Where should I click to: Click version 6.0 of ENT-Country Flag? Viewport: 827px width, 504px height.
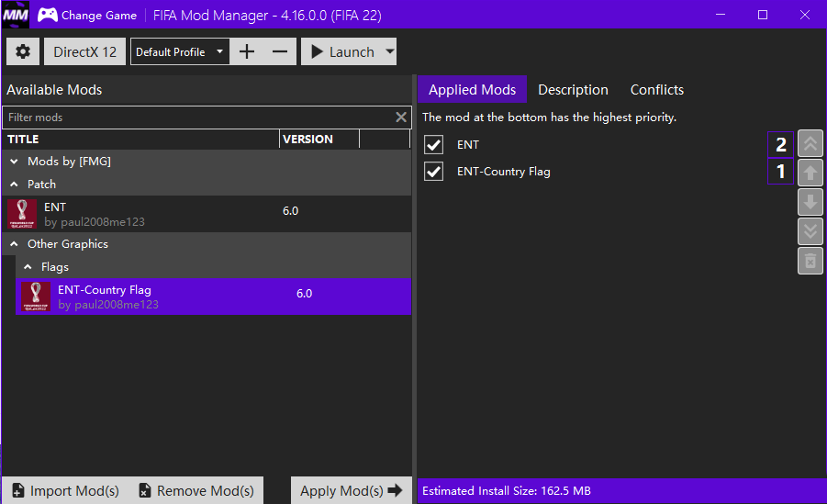pyautogui.click(x=305, y=294)
